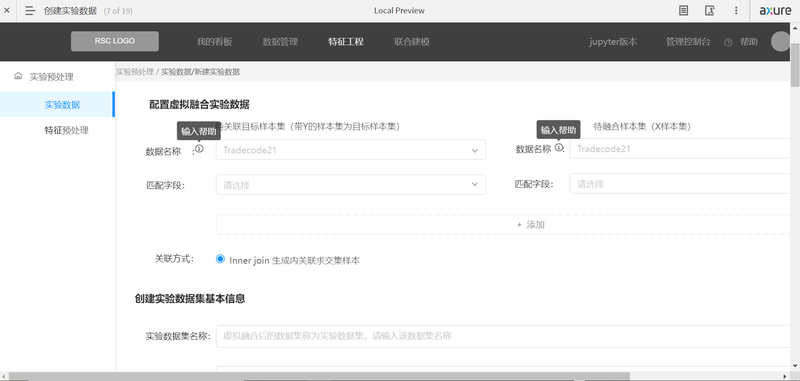Open left 匹配字段 请选择 dropdown

[351, 185]
